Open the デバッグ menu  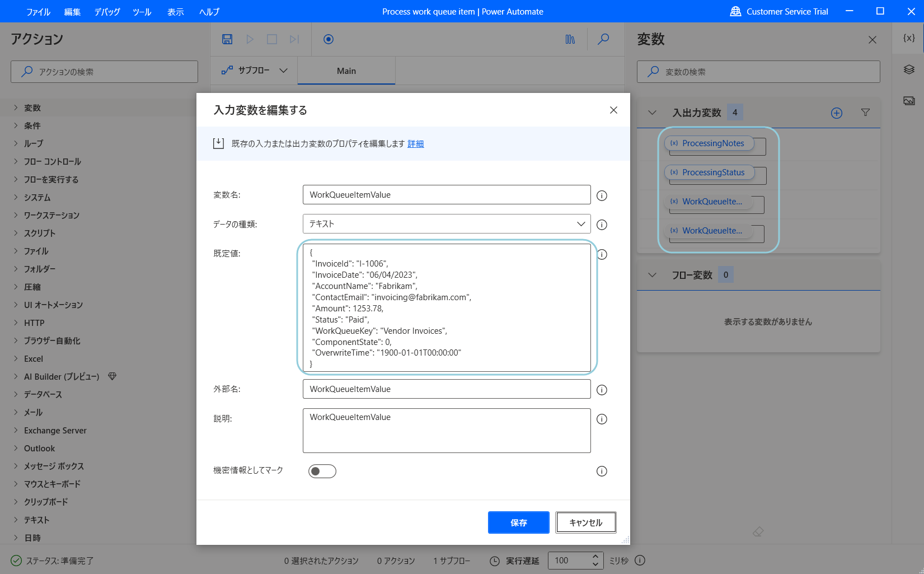107,12
